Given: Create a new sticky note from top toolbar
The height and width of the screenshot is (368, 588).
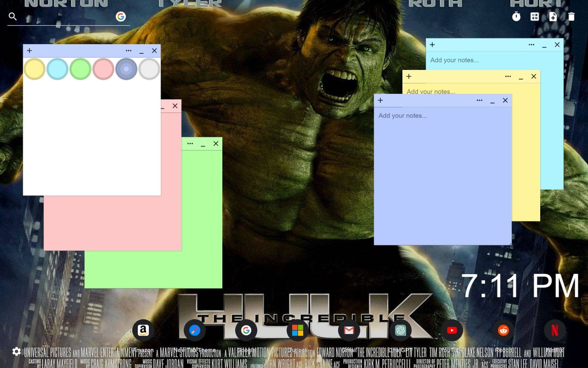Looking at the screenshot, I should tap(553, 17).
